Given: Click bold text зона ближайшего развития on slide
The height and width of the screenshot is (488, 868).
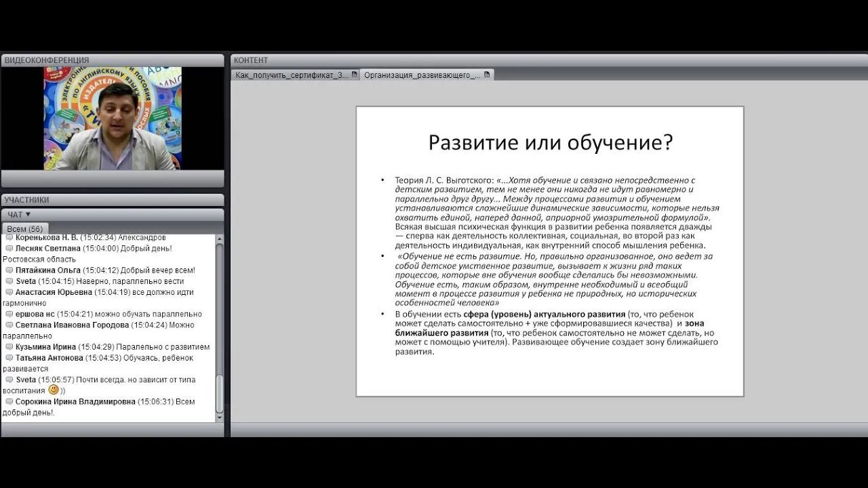Looking at the screenshot, I should [x=550, y=329].
